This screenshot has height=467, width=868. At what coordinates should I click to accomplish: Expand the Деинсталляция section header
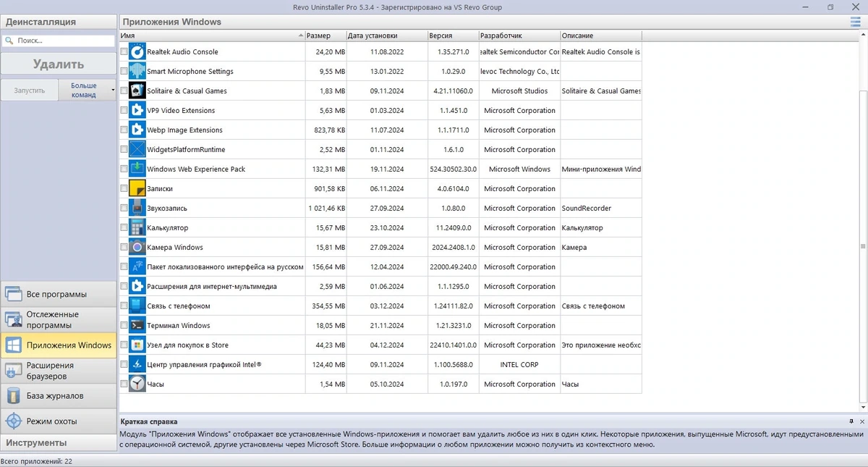coord(59,22)
